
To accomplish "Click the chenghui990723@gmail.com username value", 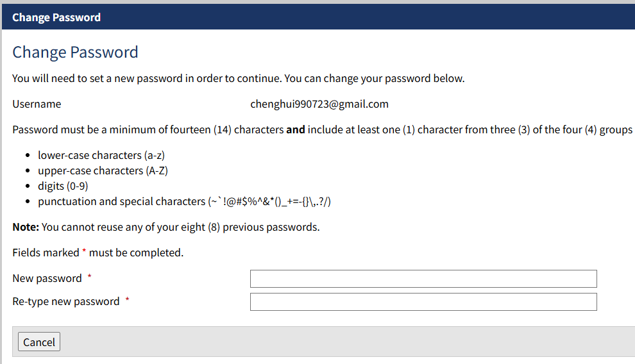I will (x=319, y=104).
